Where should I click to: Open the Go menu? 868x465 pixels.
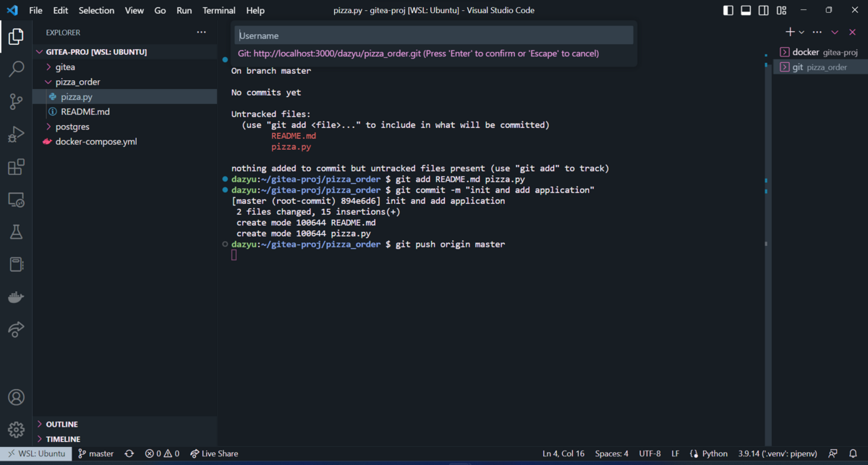click(x=160, y=10)
